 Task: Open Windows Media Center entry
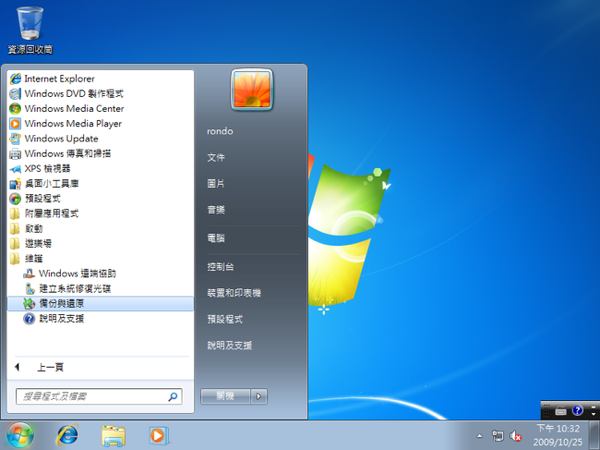(x=100, y=109)
